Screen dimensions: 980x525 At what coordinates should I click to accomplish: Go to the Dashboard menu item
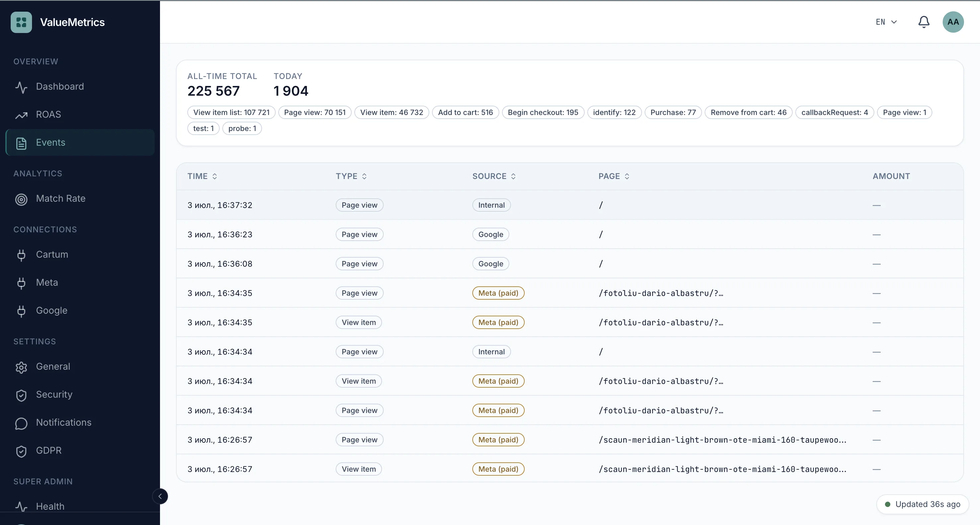coord(80,86)
